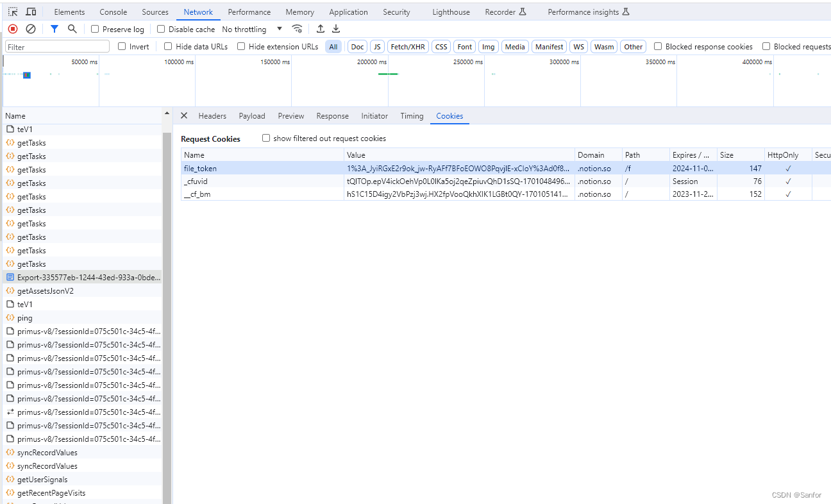Open the Application panel

(348, 12)
